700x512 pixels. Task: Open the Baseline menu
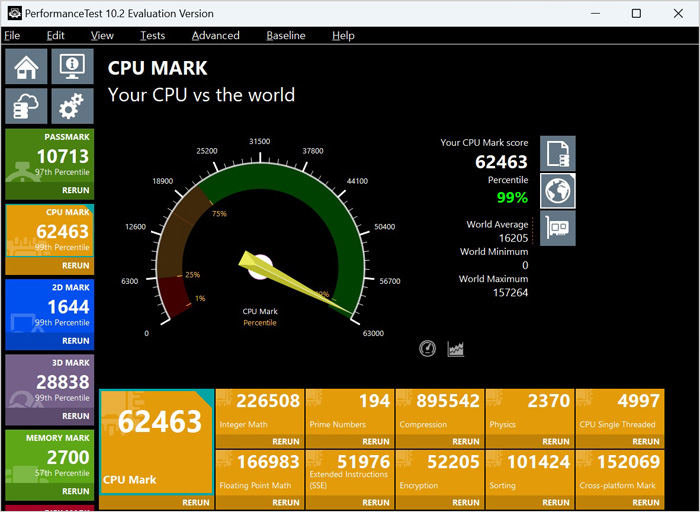pos(286,36)
